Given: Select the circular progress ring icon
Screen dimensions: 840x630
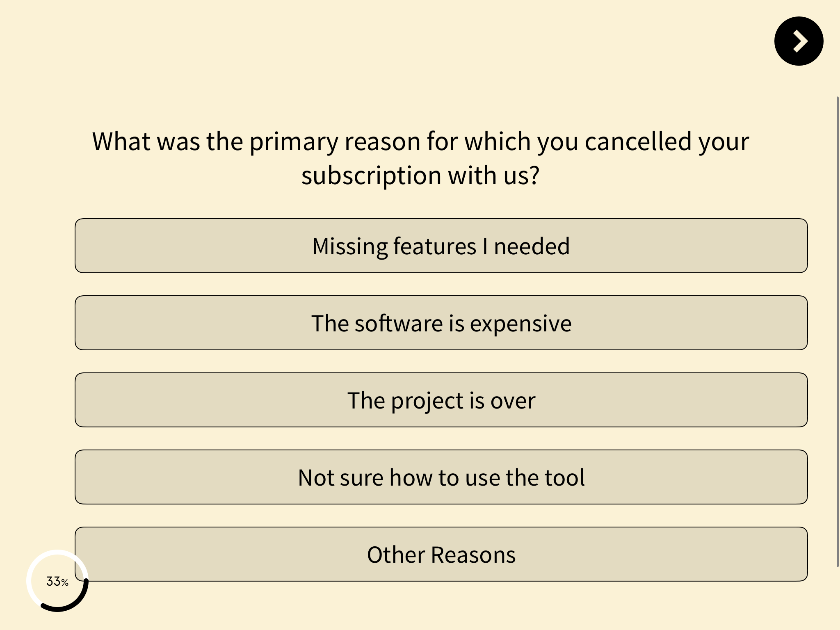Looking at the screenshot, I should (57, 581).
